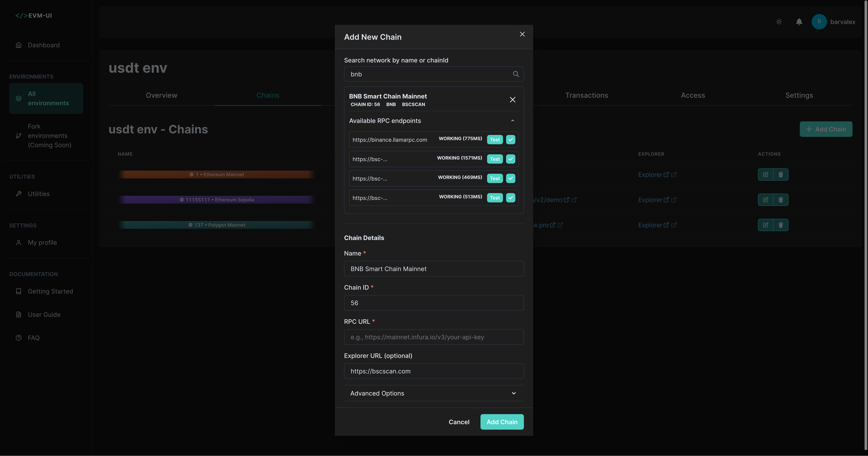Edit the Ethereum Sepolia chain
868x456 pixels.
tap(765, 200)
